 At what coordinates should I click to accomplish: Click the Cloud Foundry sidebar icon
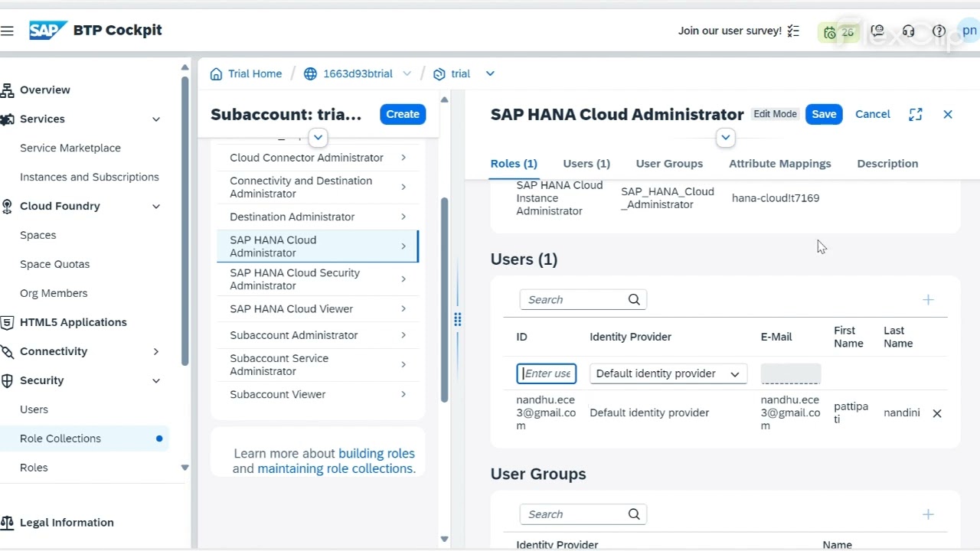(x=8, y=207)
